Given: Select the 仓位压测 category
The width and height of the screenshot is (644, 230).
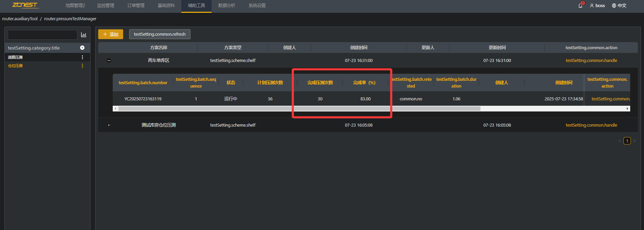Looking at the screenshot, I should tap(15, 66).
